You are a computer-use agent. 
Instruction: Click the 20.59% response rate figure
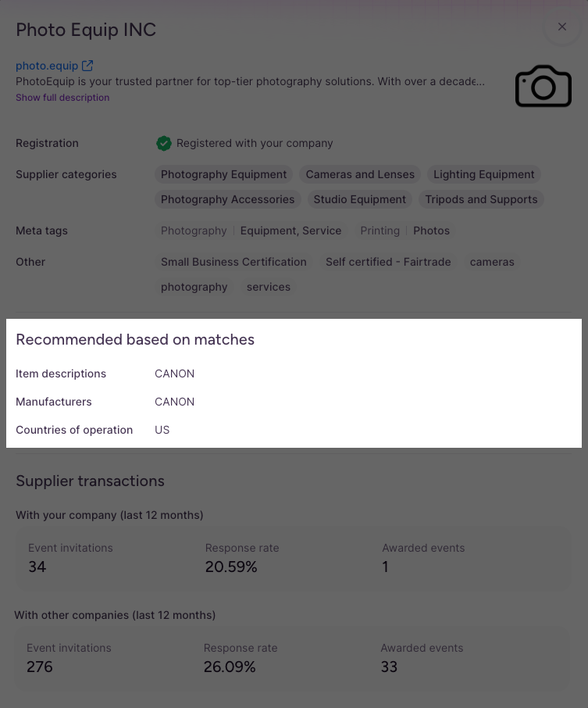click(x=231, y=567)
